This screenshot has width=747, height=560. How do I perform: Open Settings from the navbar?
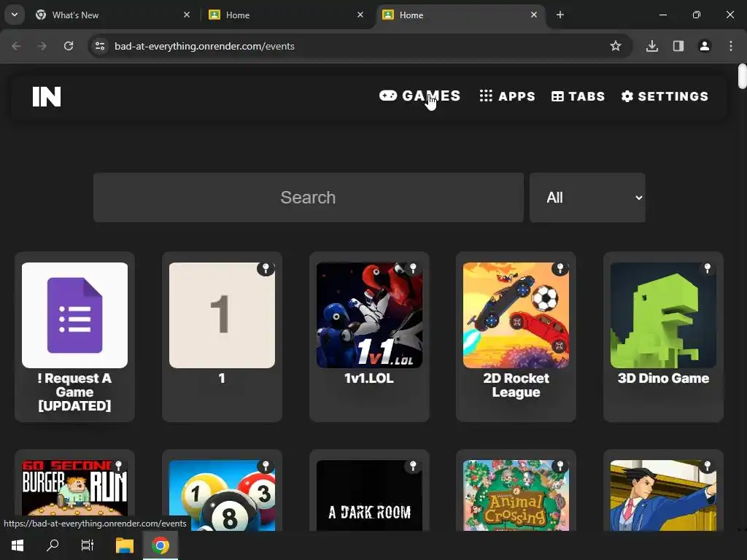point(665,96)
